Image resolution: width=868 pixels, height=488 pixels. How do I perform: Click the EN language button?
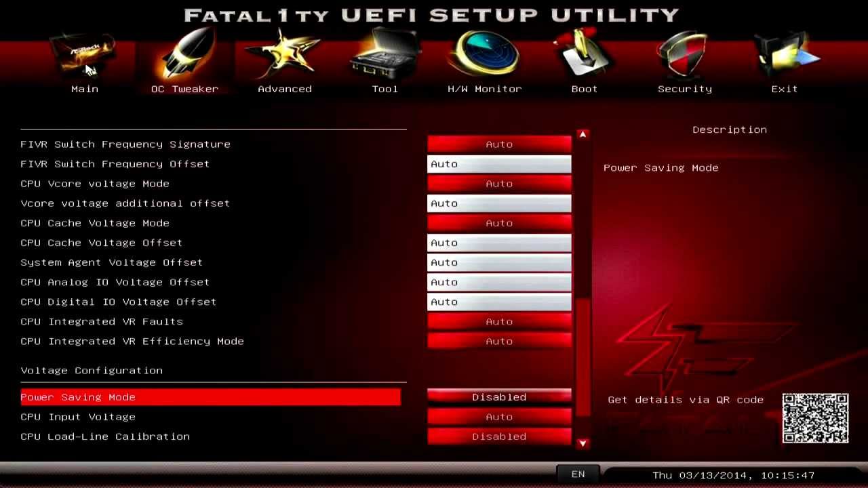(x=578, y=474)
